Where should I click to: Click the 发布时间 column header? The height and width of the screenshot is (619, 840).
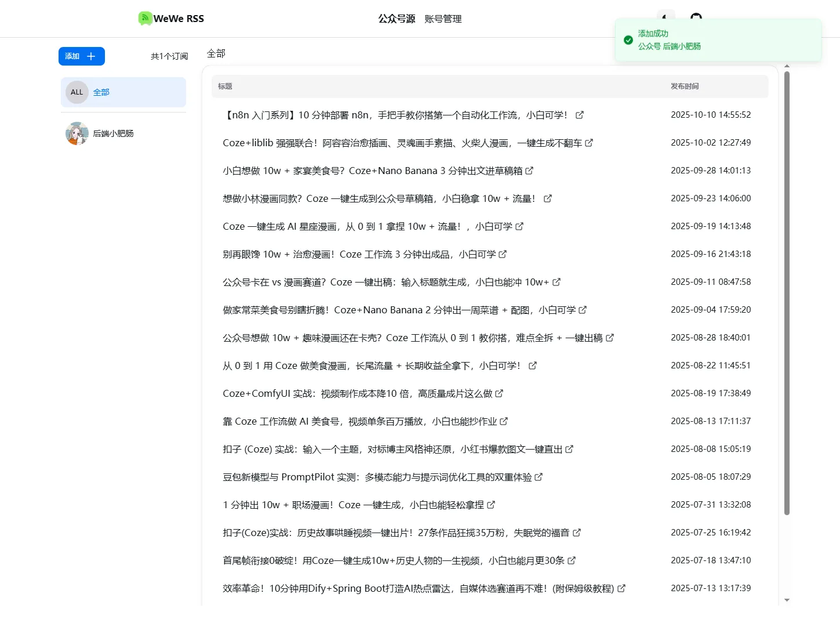(685, 86)
